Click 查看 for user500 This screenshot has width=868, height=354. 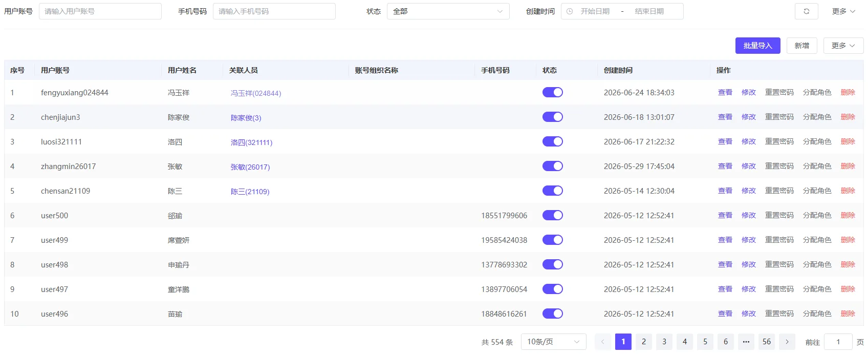tap(725, 215)
